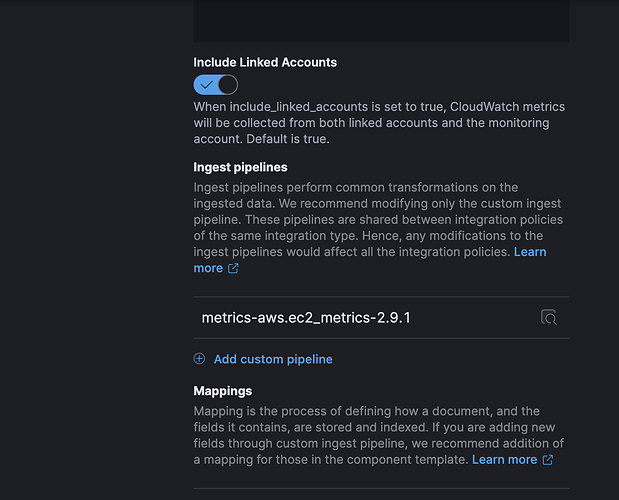Click the Mappings heading
The width and height of the screenshot is (619, 500).
click(x=222, y=391)
